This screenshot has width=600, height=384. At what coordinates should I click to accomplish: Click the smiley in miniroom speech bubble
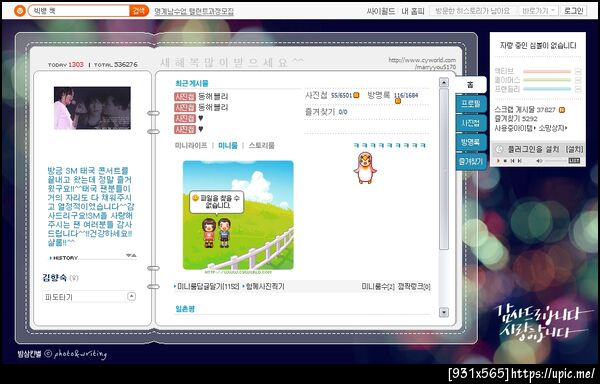pyautogui.click(x=196, y=198)
